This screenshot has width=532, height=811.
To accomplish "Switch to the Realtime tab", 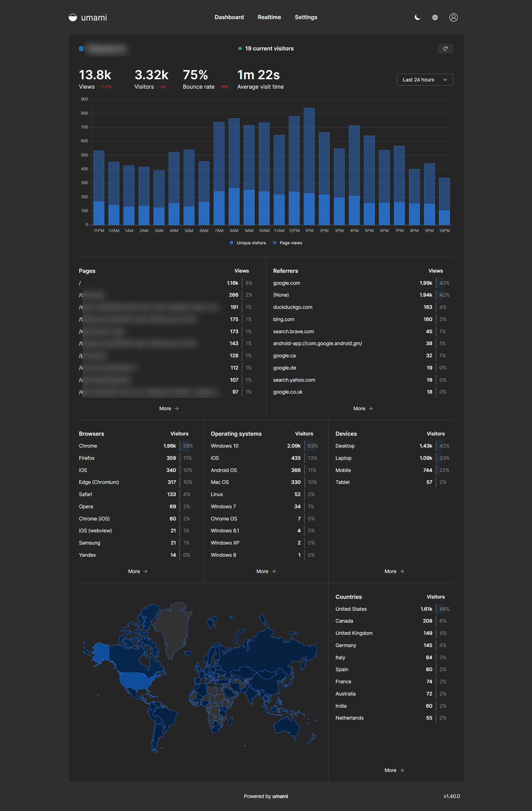I will pos(269,17).
